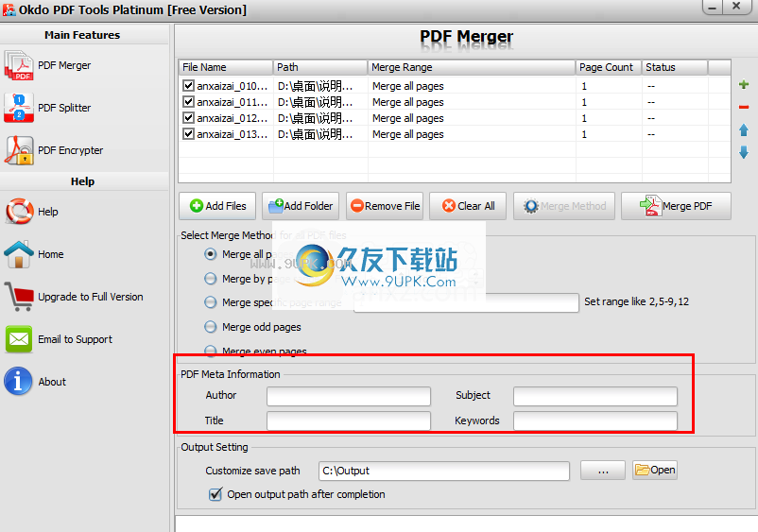Select the anxaizai_013 file name
The height and width of the screenshot is (532, 758).
click(233, 134)
